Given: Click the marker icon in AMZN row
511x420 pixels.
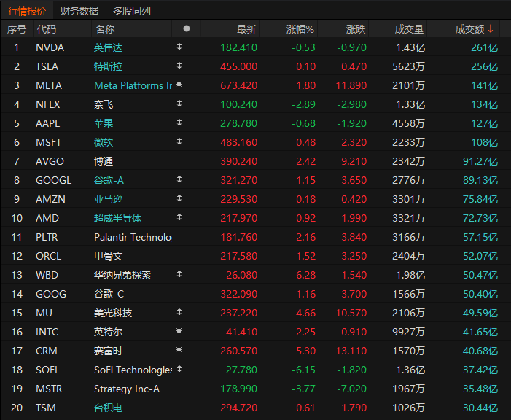Looking at the screenshot, I should pos(179,198).
